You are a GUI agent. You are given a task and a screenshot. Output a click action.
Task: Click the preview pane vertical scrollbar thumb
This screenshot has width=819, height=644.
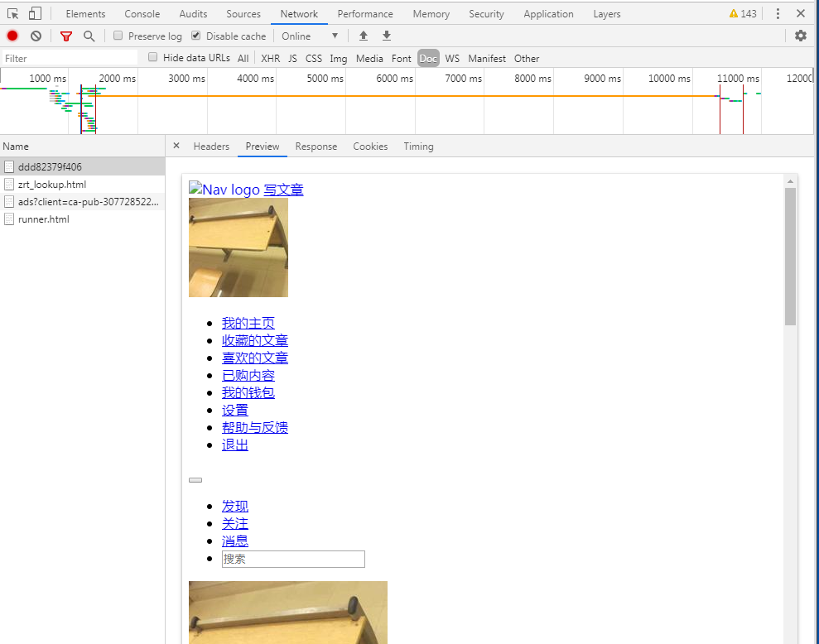tap(790, 256)
